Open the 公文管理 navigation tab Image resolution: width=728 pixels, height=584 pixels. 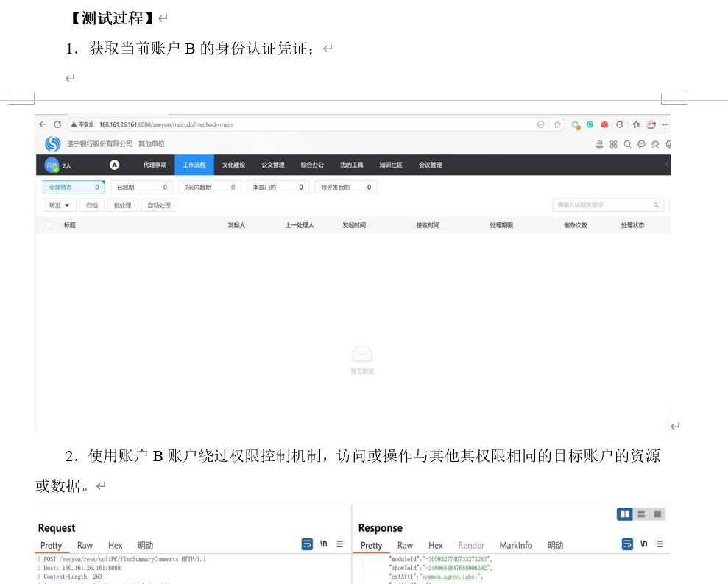(x=273, y=165)
